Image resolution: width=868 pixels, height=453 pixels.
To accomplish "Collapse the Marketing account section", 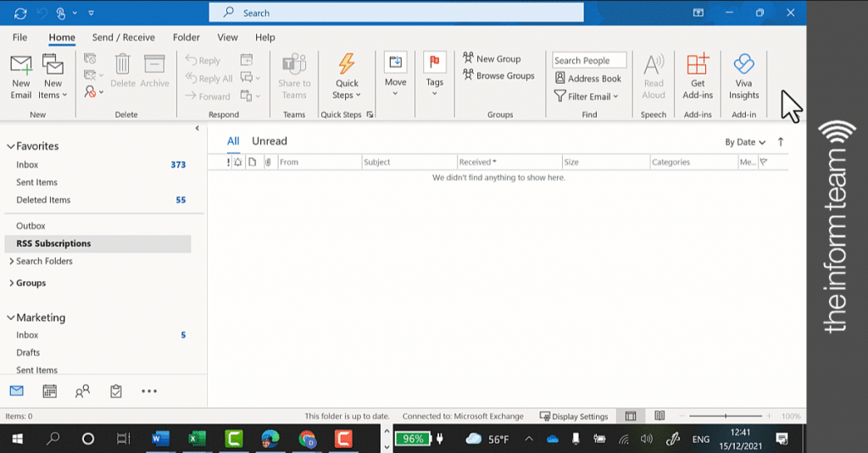I will coord(10,318).
